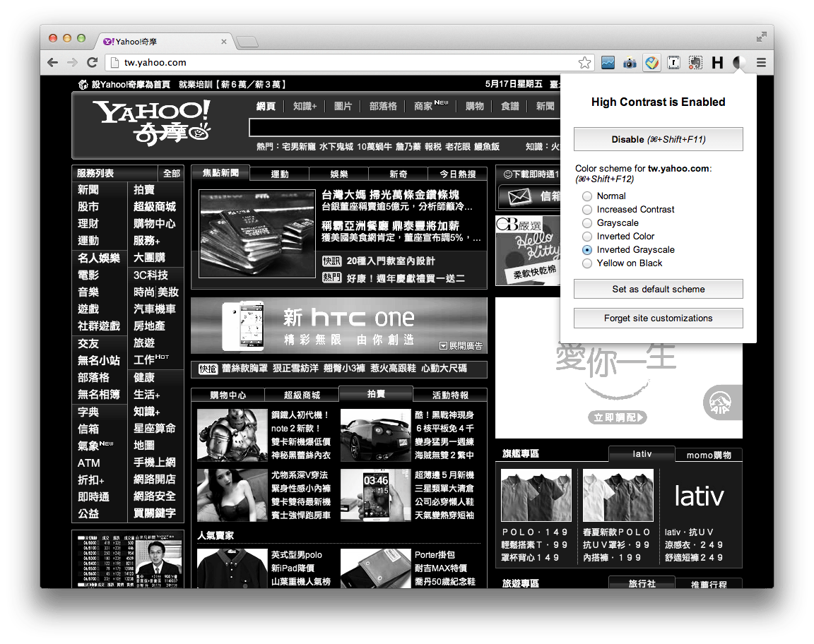The height and width of the screenshot is (644, 814).
Task: Click the browser reload icon
Action: coord(92,62)
